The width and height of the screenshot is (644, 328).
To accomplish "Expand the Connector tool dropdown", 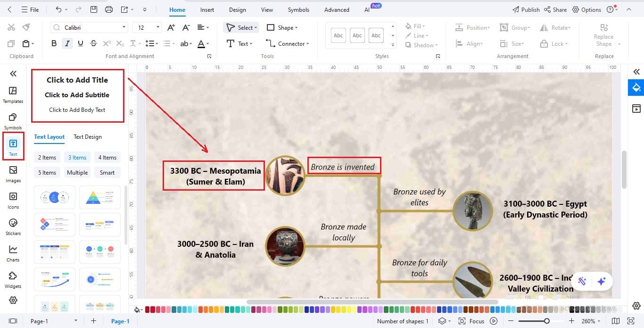I will click(x=308, y=44).
